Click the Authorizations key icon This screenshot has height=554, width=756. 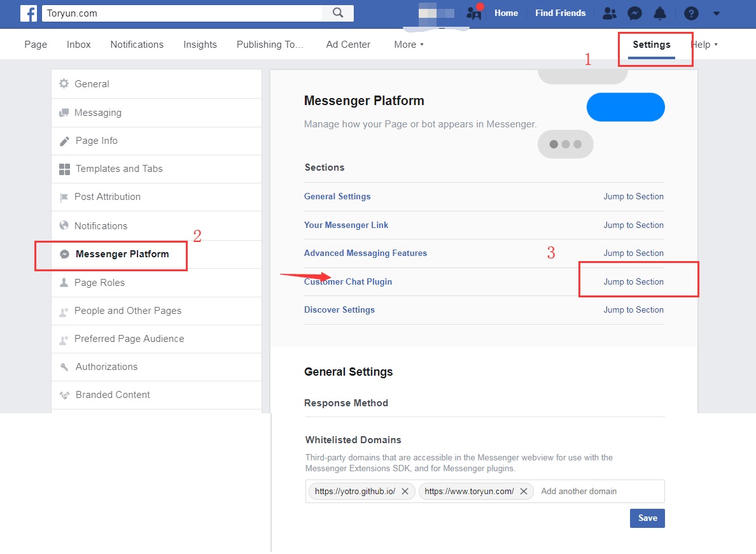click(x=64, y=367)
